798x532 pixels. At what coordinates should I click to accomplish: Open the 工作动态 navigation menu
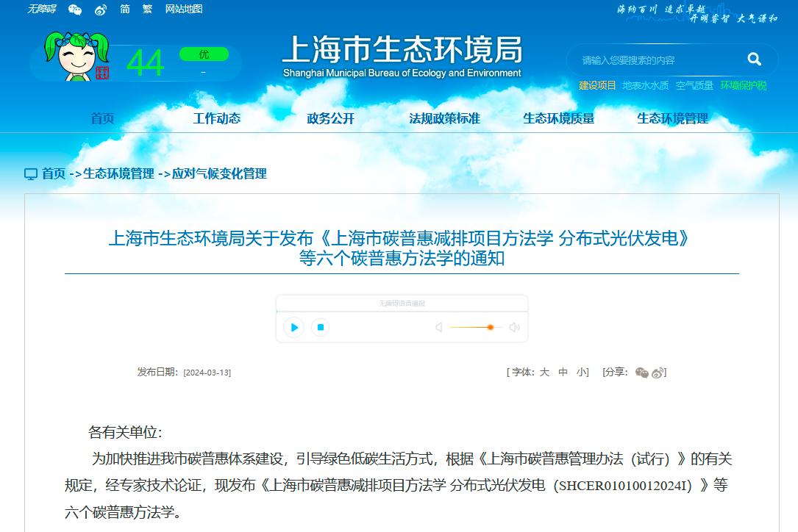pos(216,118)
